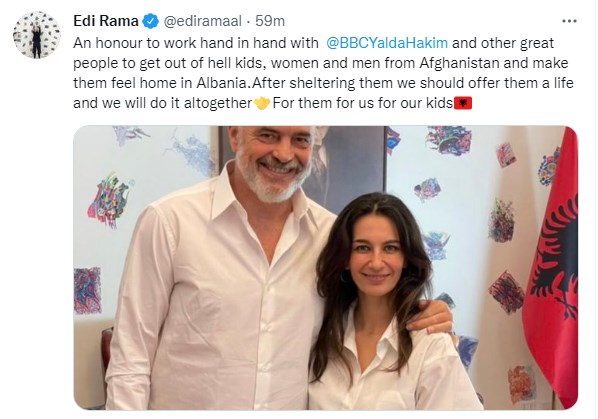Open the tweet's more options ellipsis menu
598x419 pixels.
(x=569, y=21)
